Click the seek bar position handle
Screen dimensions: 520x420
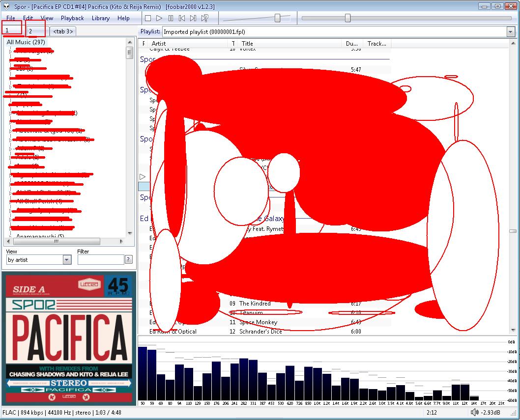pos(348,18)
